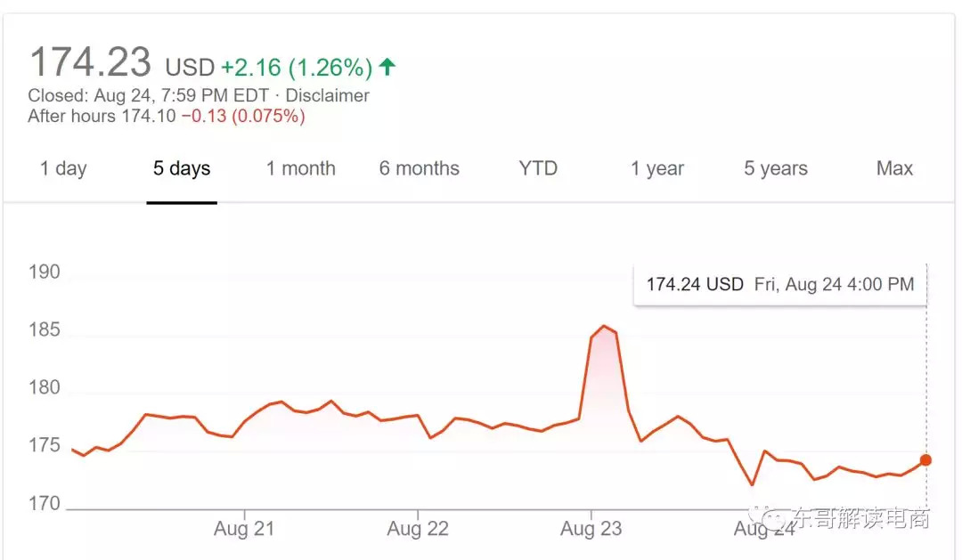Image resolution: width=962 pixels, height=560 pixels.
Task: Click the Aug 23 axis label
Action: coord(591,529)
